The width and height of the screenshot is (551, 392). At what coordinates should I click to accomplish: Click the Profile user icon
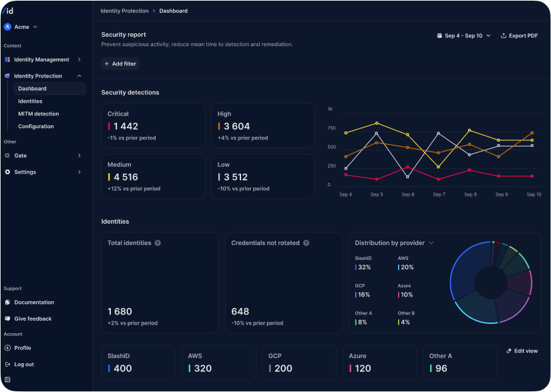pyautogui.click(x=7, y=348)
